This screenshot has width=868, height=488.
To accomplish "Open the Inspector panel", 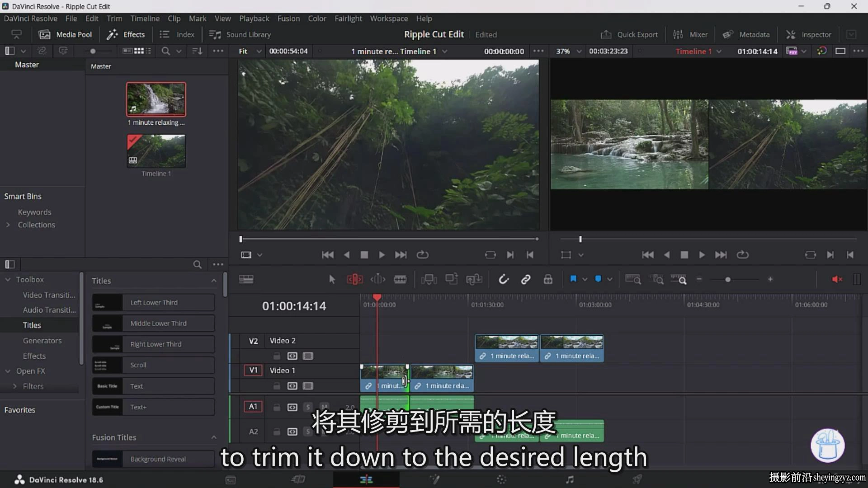I will coord(809,34).
